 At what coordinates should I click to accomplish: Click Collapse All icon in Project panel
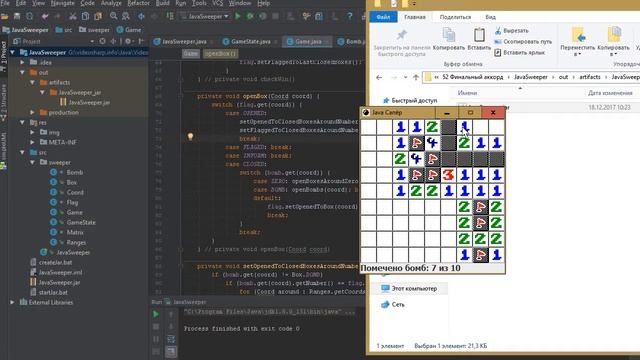click(x=113, y=41)
